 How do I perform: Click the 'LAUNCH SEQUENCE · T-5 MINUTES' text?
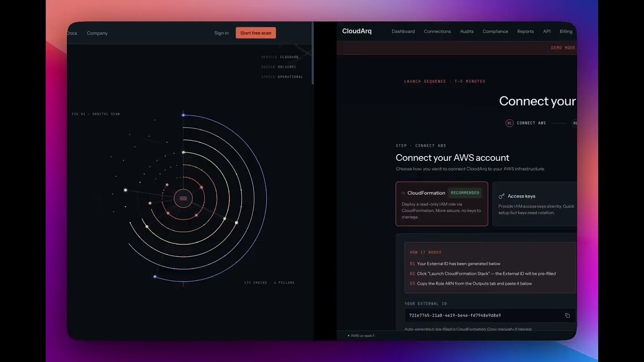pos(445,81)
